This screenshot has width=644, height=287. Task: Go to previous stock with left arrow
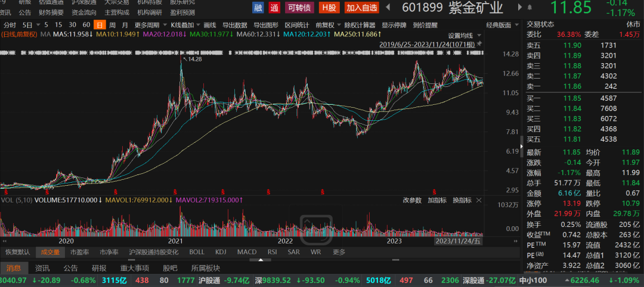[x=388, y=7]
